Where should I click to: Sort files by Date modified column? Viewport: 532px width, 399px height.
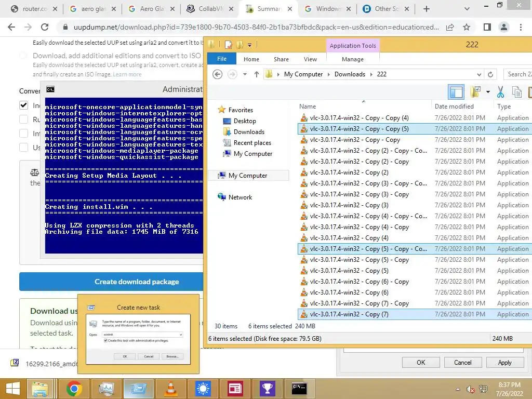(x=454, y=106)
